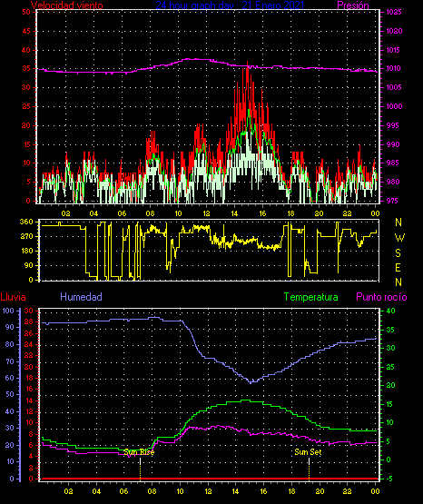Click the 995 pressure axis value
This screenshot has width=423, height=504.
(x=394, y=125)
